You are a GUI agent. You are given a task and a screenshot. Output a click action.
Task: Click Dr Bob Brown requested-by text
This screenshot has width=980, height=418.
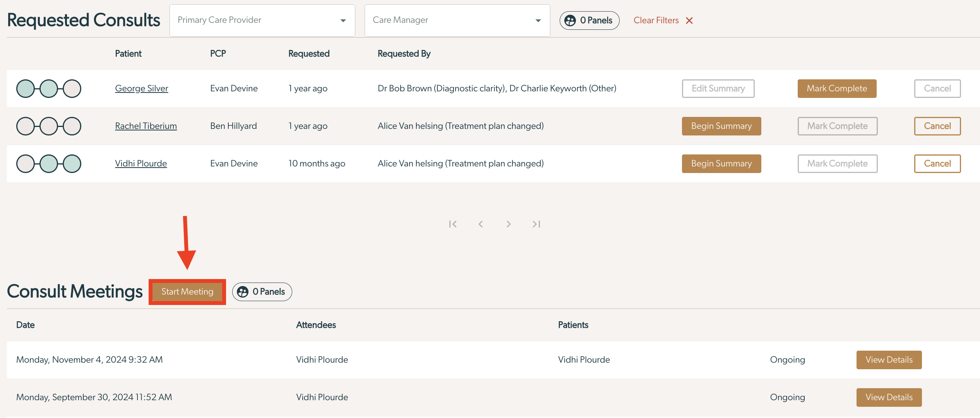point(442,89)
